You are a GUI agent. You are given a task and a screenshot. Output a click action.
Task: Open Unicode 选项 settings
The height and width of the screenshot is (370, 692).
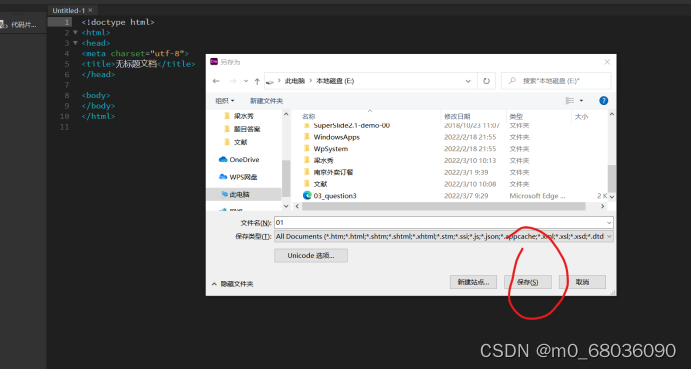coord(311,256)
